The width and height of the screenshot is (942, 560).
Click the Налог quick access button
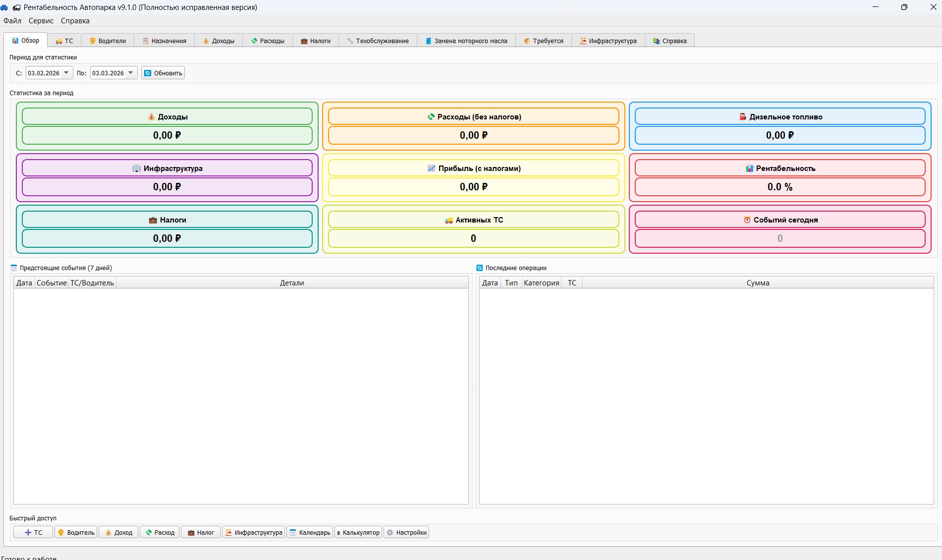click(201, 533)
